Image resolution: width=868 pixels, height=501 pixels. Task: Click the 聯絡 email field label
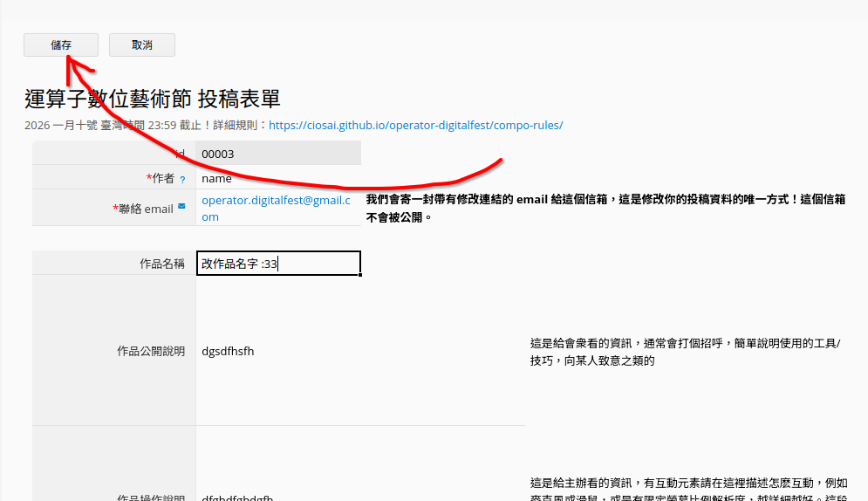click(143, 209)
